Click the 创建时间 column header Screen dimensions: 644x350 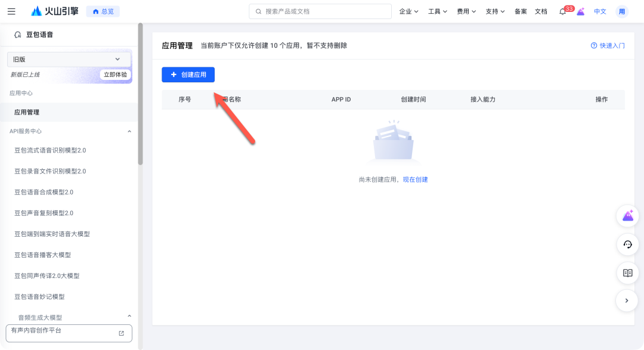click(413, 100)
